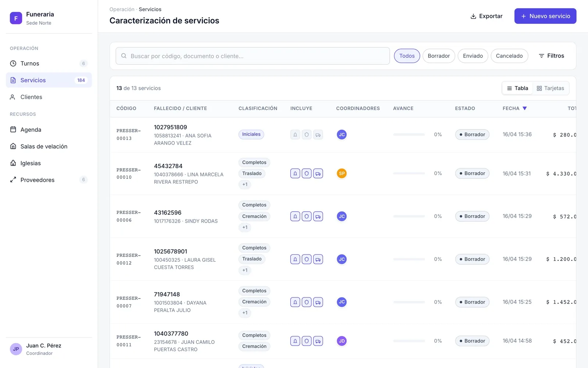Viewport: 588px width, 368px height.
Task: Click bell icon in PRESSER-00010 row
Action: (x=295, y=173)
